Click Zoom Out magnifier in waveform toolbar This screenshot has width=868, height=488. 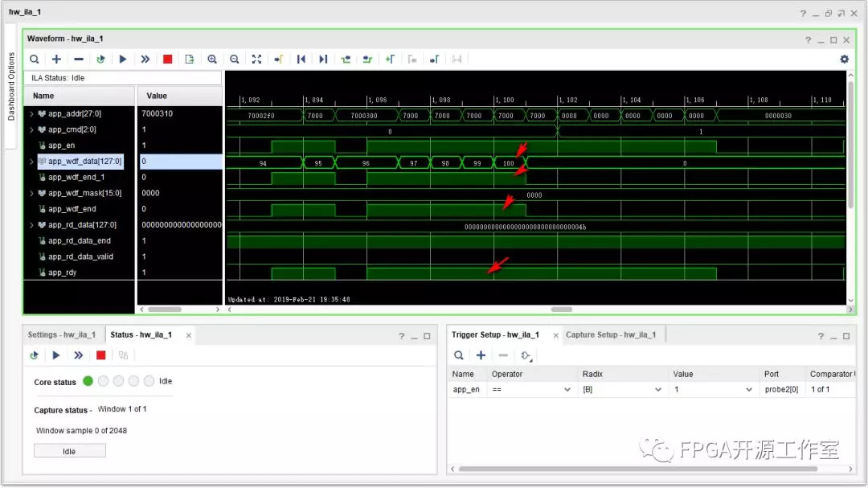point(235,59)
